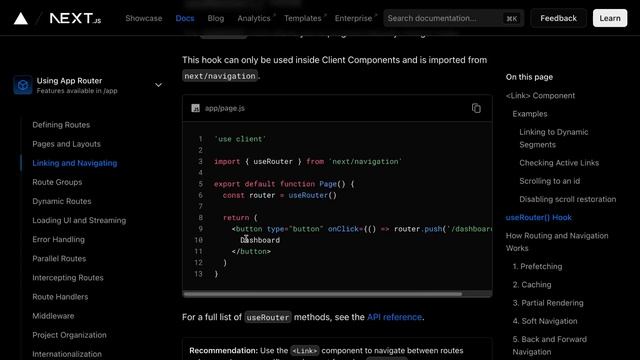
Task: Click the code block horizontal scrollbar
Action: [322, 294]
